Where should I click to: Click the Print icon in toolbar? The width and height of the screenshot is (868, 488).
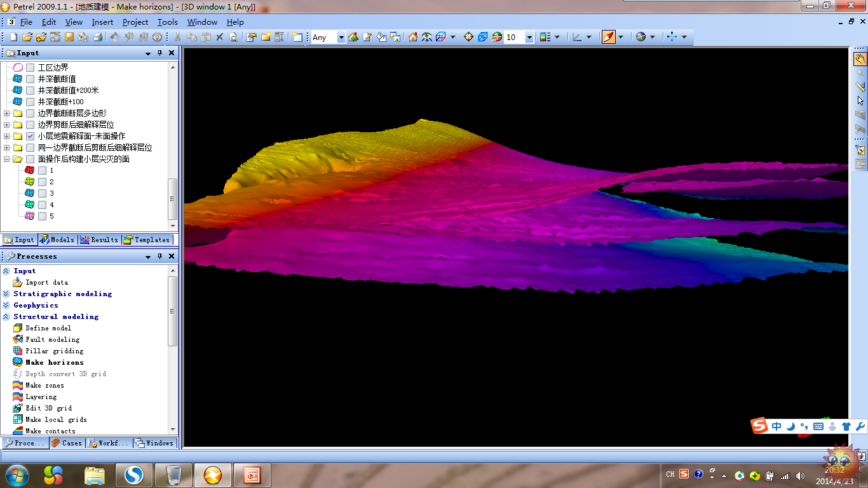pos(97,37)
